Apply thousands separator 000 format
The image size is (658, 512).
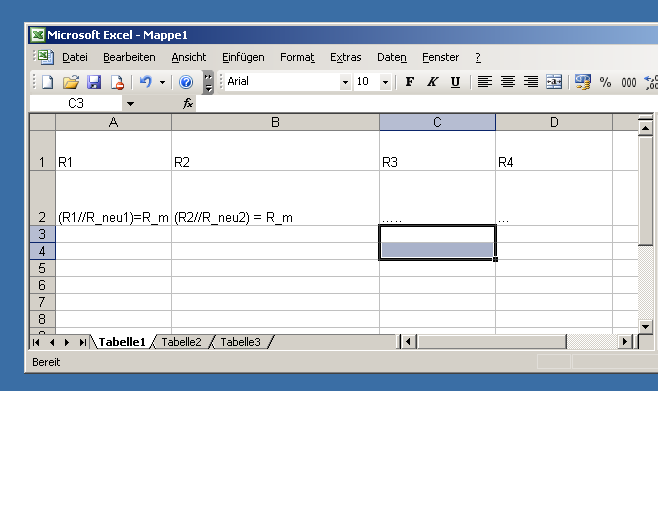(x=629, y=82)
